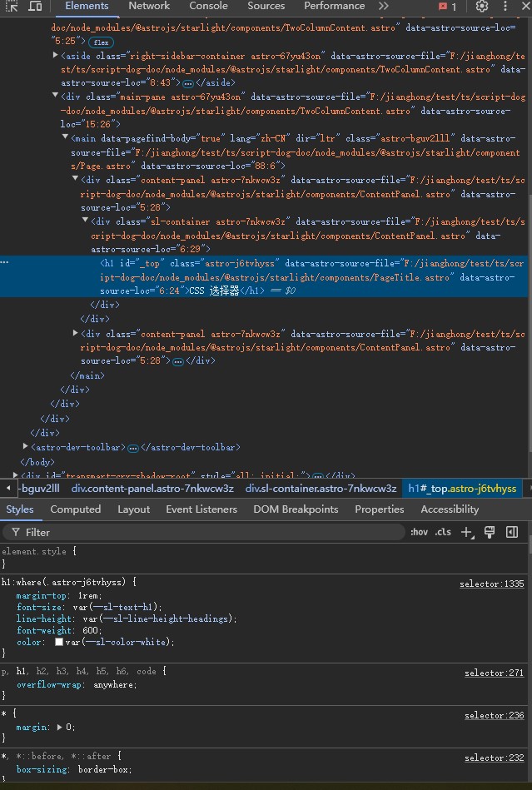The width and height of the screenshot is (532, 790).
Task: Switch to the Console tab
Action: coord(208,6)
